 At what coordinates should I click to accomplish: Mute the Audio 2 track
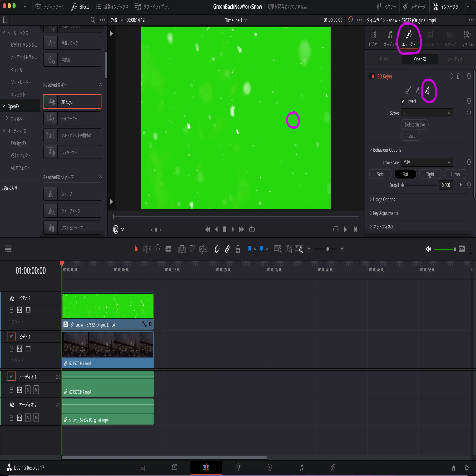36,418
